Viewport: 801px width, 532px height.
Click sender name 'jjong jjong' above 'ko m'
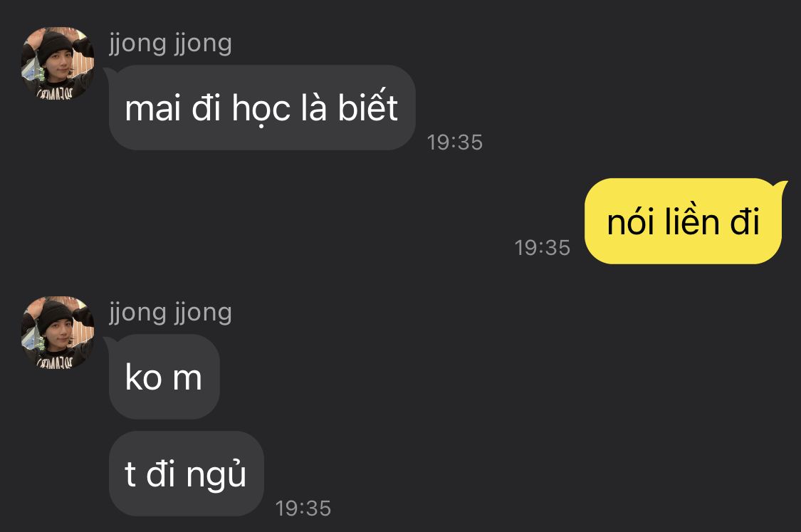pyautogui.click(x=171, y=313)
